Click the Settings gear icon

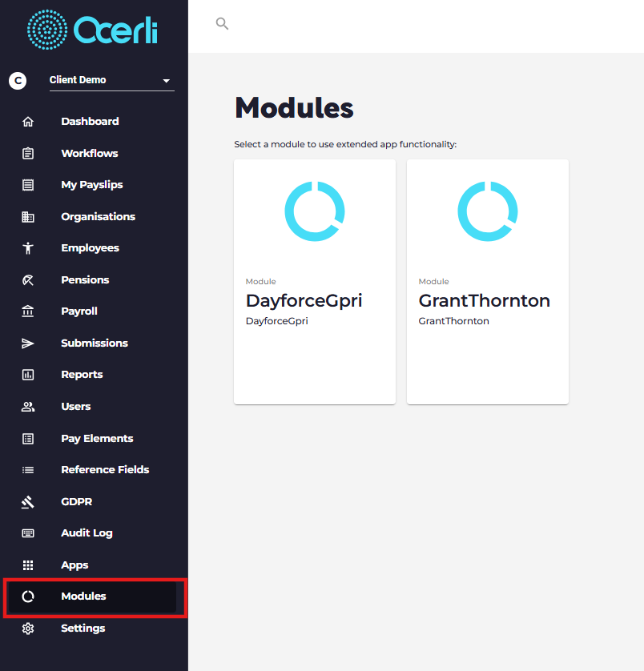pyautogui.click(x=28, y=629)
